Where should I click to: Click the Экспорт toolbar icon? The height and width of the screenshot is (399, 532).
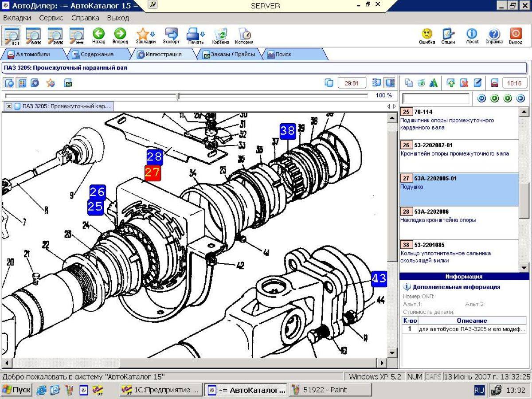pyautogui.click(x=171, y=36)
